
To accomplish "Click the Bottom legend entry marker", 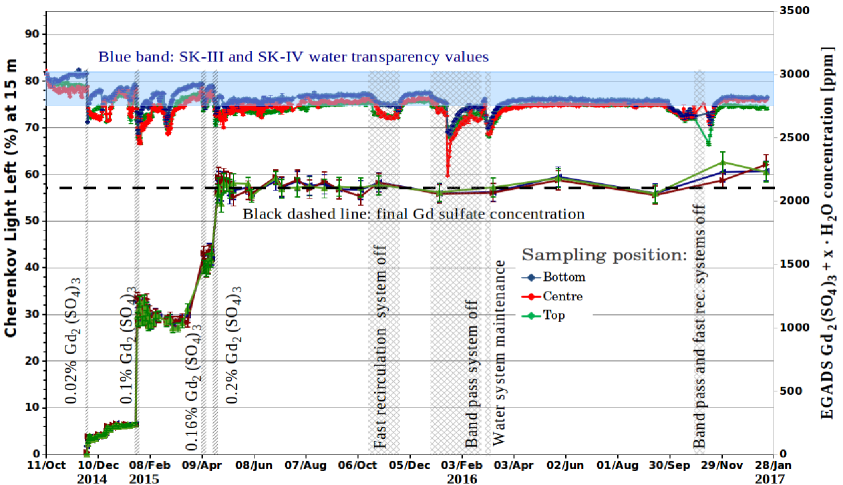I will (531, 277).
